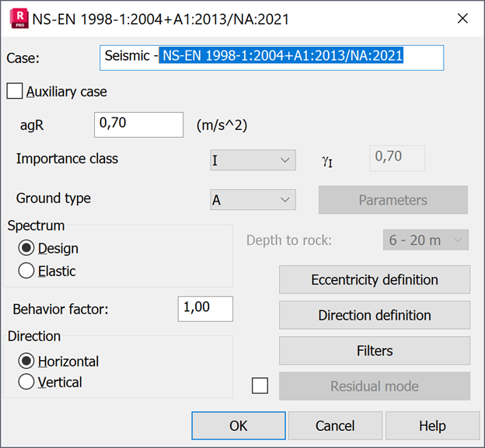Click the gamma I symbol label
The image size is (485, 448).
(x=327, y=161)
